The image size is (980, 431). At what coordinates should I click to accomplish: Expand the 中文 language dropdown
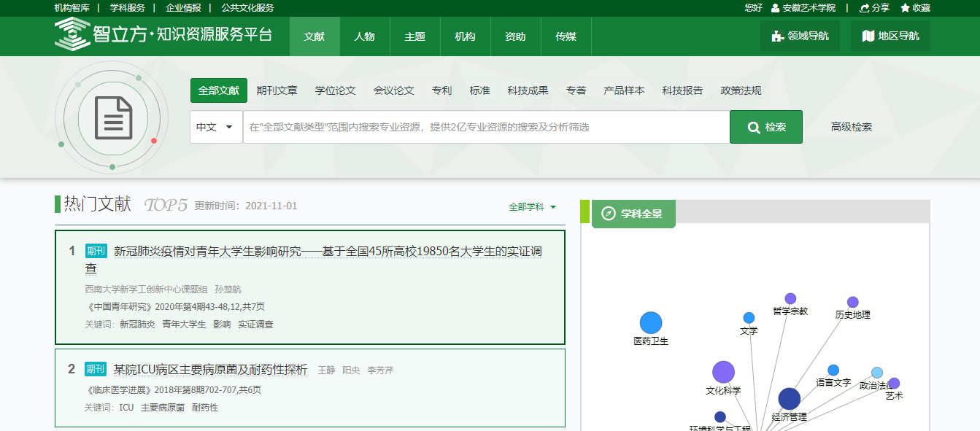216,127
